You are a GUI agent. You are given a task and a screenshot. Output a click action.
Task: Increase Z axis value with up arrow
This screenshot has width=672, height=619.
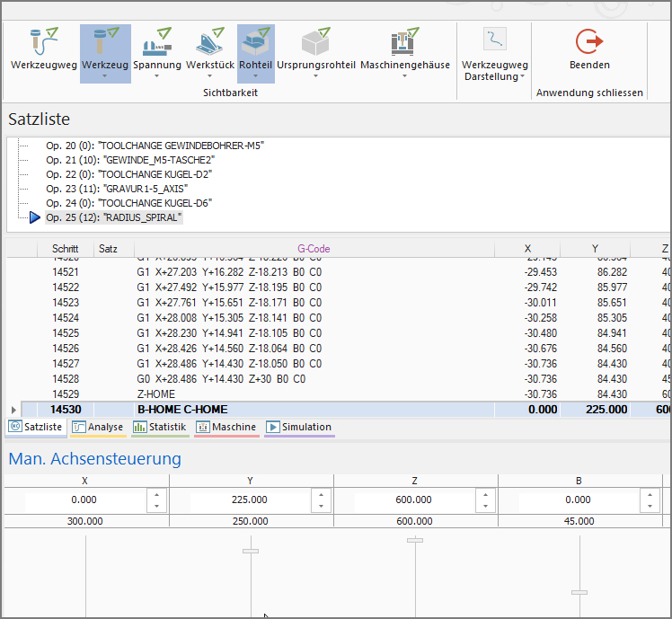tap(485, 495)
